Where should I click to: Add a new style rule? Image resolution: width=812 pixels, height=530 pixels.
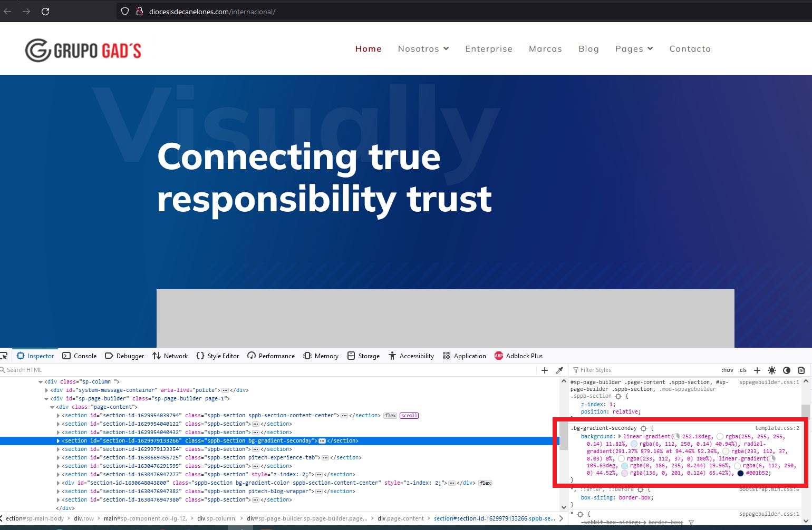coord(757,370)
